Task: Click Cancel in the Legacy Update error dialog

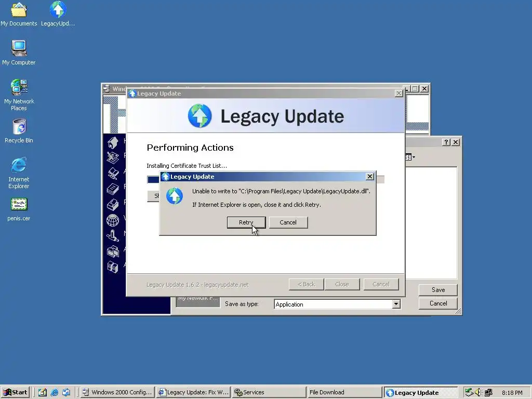Action: pyautogui.click(x=288, y=222)
